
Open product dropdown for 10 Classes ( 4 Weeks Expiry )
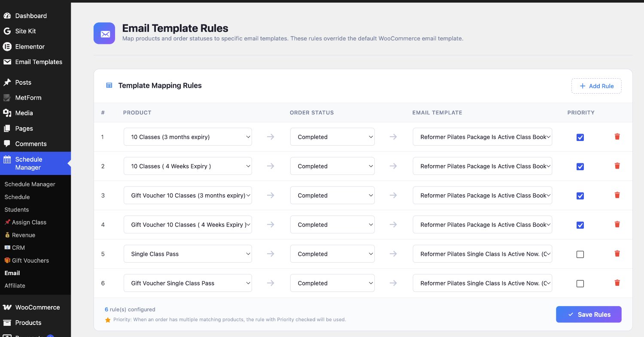point(188,166)
